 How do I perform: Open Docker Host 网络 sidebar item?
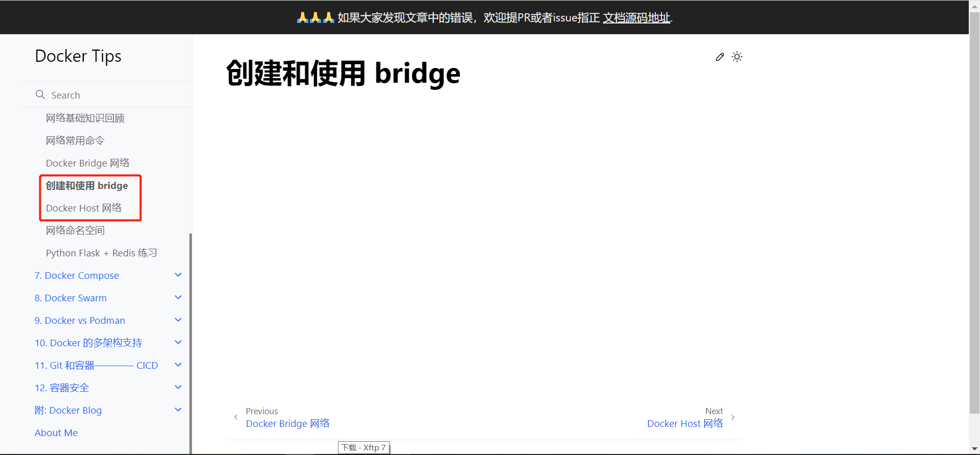(x=84, y=208)
